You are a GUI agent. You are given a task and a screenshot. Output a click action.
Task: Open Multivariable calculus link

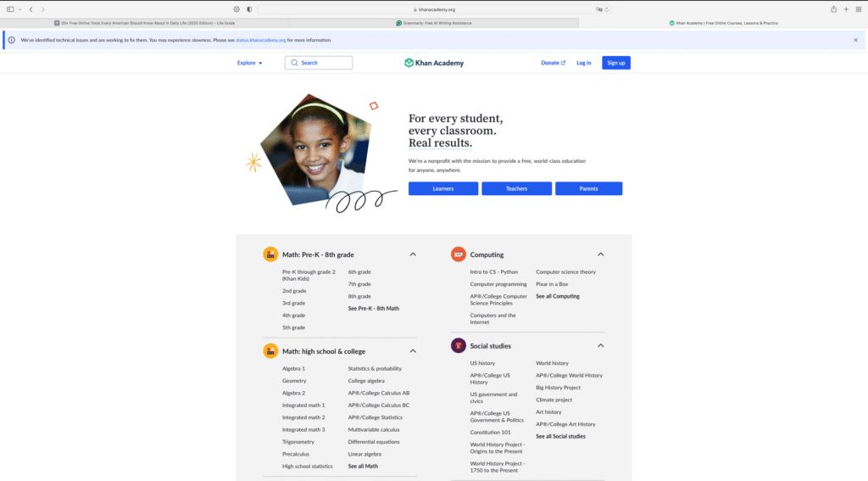click(x=374, y=429)
